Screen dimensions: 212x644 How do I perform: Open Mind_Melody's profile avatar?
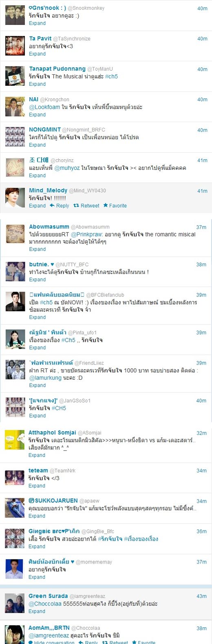click(x=15, y=198)
